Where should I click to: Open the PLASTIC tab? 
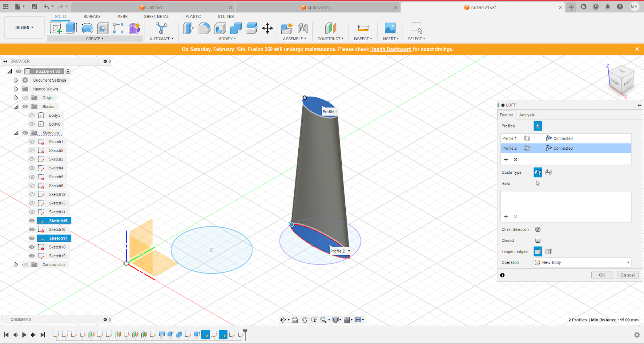(x=193, y=16)
